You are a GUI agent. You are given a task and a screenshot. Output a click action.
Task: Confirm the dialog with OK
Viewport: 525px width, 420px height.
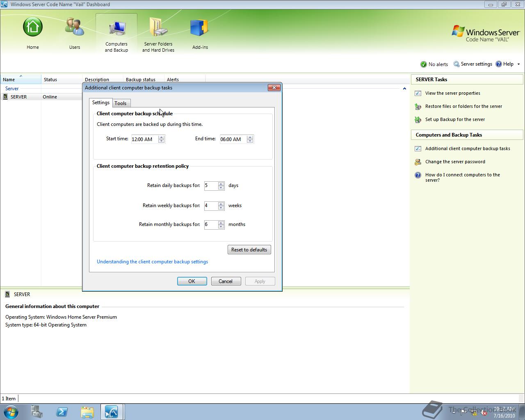(192, 281)
